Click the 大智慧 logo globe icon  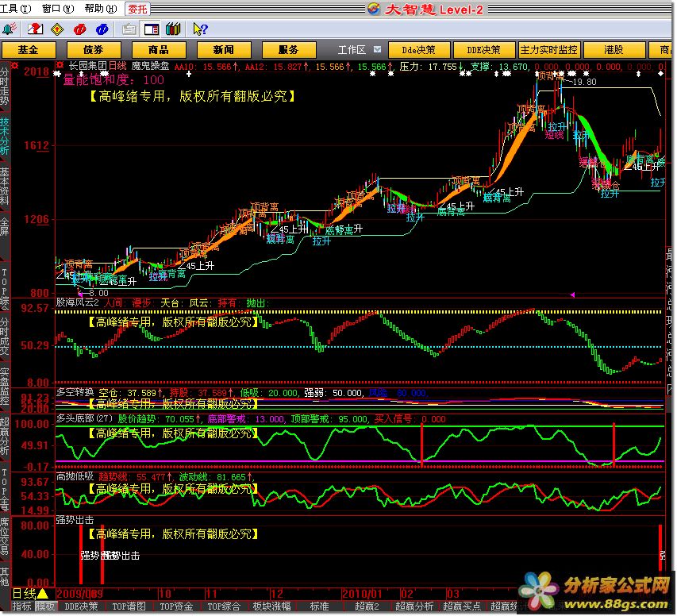[x=374, y=9]
